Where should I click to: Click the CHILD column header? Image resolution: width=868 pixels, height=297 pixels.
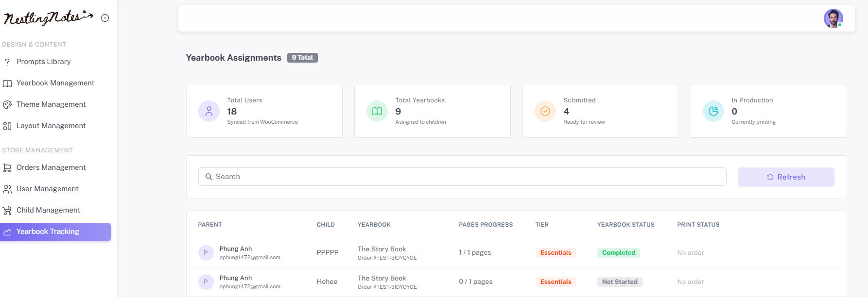pos(326,225)
